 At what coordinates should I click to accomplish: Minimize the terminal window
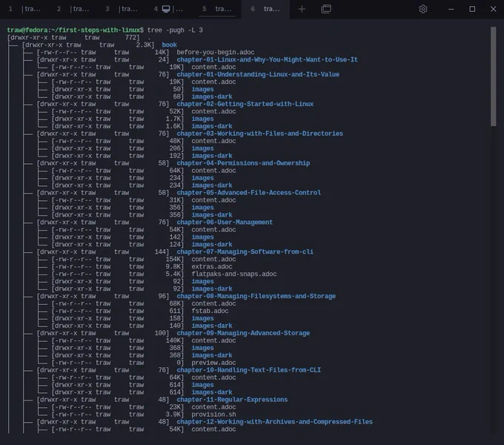click(x=451, y=9)
